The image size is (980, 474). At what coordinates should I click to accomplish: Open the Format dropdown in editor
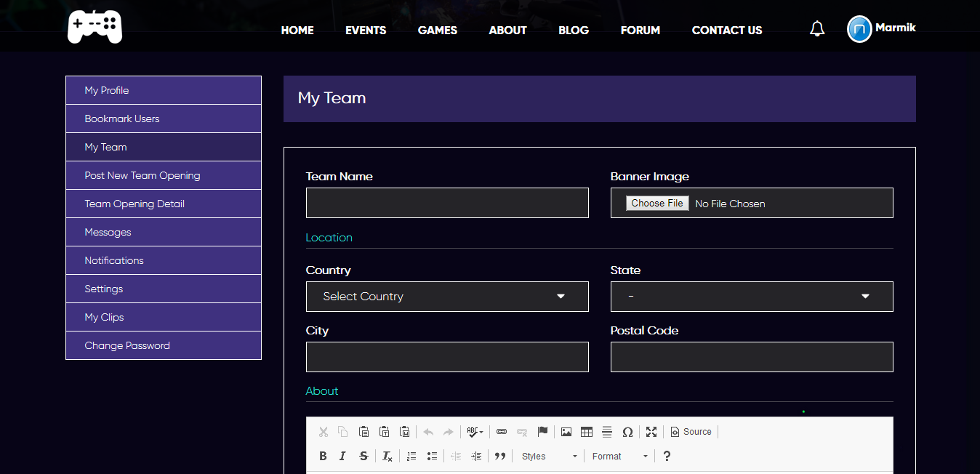pyautogui.click(x=619, y=456)
